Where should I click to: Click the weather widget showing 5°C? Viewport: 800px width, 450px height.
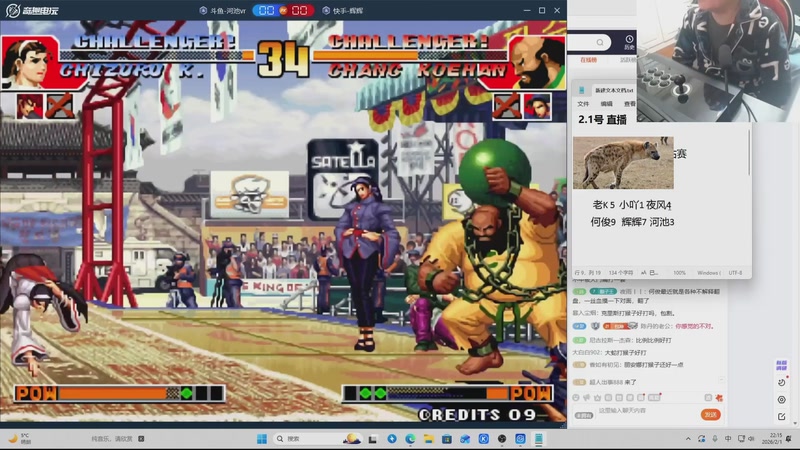(x=19, y=438)
